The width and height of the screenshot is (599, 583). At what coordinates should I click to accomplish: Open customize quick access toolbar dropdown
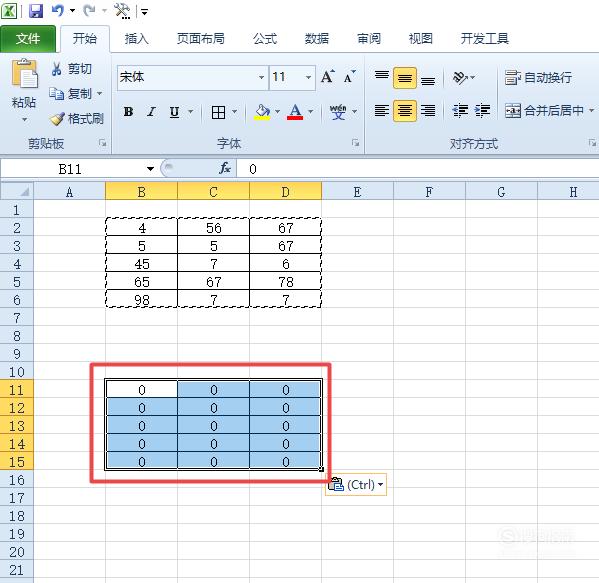144,11
